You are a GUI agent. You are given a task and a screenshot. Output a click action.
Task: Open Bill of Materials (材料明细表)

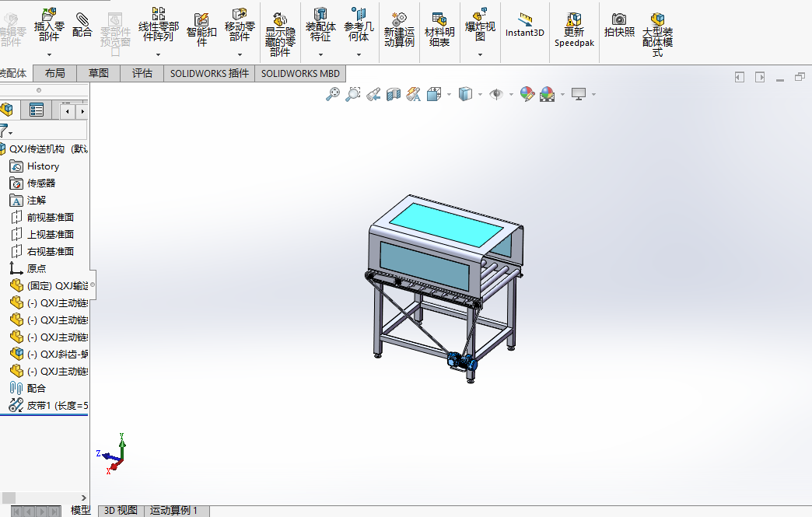tap(439, 30)
